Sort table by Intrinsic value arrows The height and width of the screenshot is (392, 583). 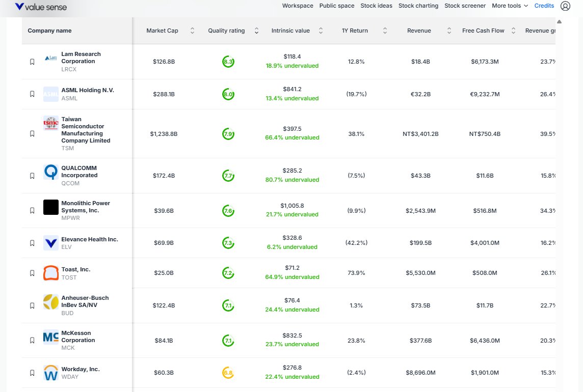pos(321,31)
